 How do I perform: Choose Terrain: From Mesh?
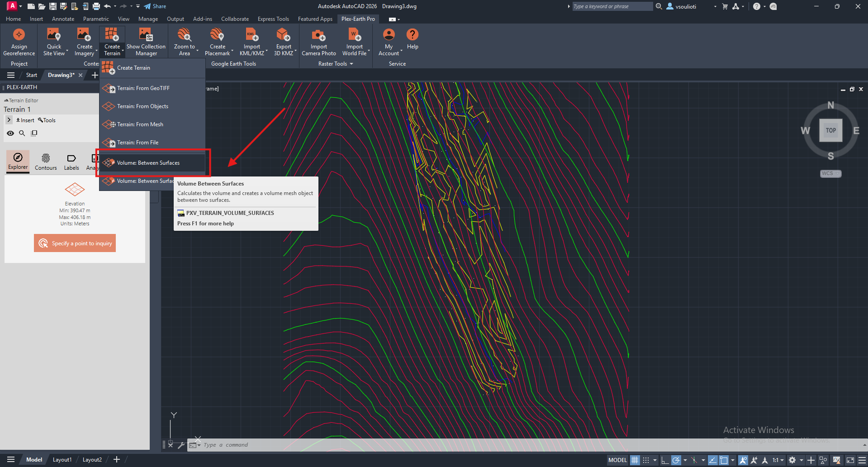click(x=152, y=124)
